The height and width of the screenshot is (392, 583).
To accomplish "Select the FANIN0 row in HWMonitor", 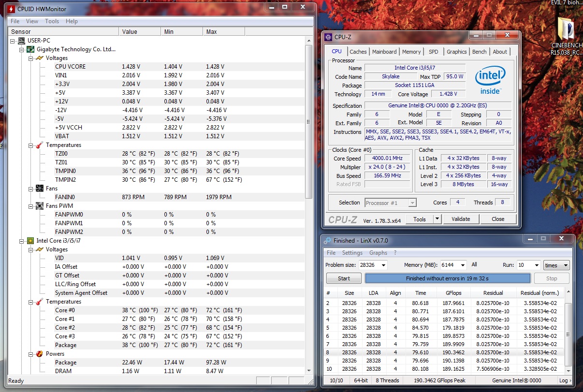I will click(157, 197).
